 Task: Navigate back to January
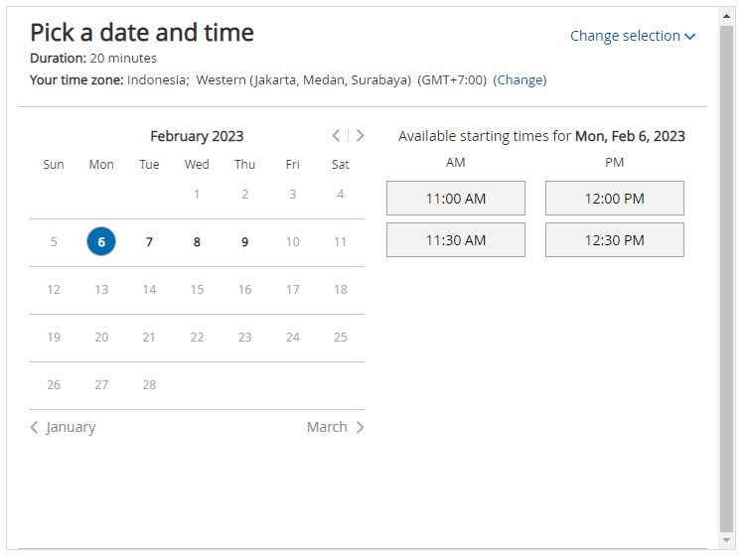coord(64,427)
